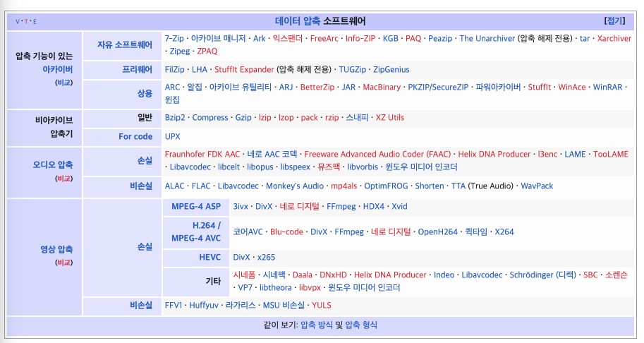Open the 자유 소프트웨어 heading link

(124, 44)
